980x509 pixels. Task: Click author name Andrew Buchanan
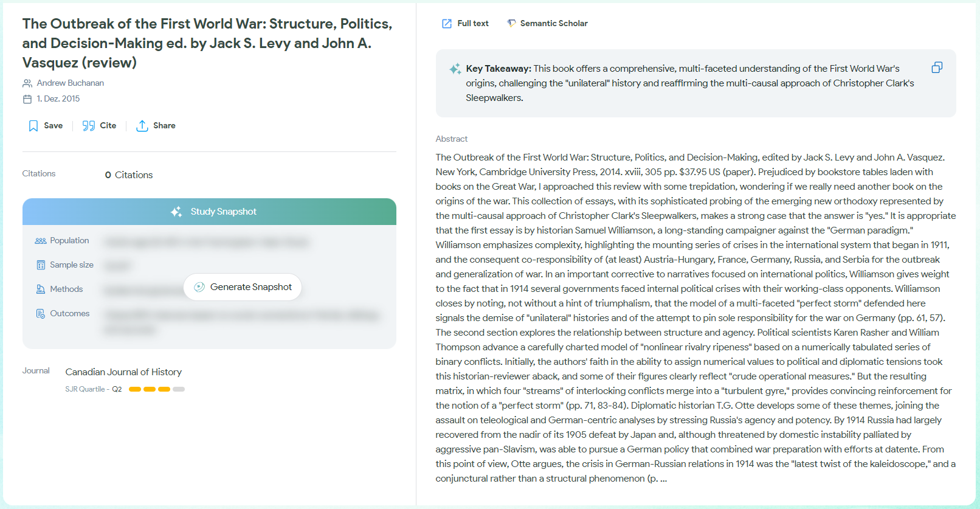coord(70,83)
